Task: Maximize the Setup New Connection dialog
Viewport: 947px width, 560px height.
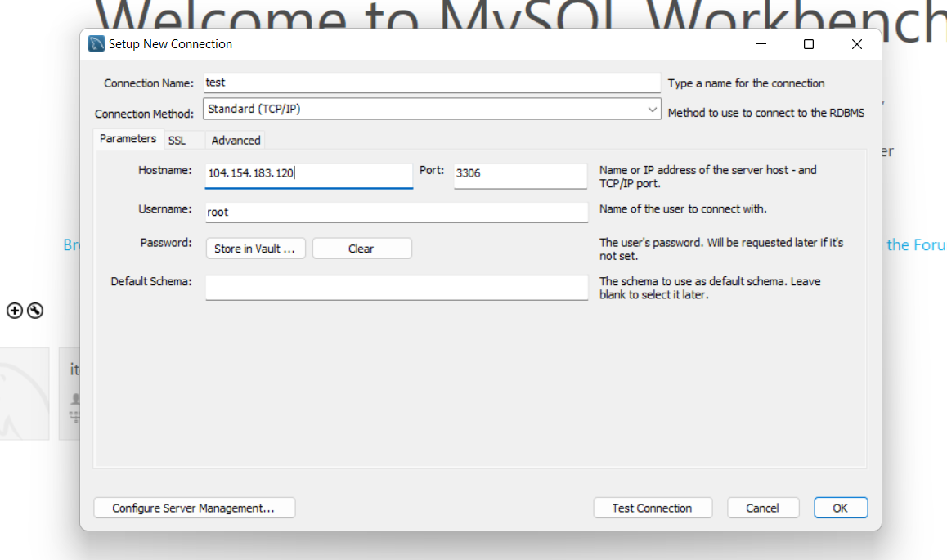Action: tap(809, 44)
